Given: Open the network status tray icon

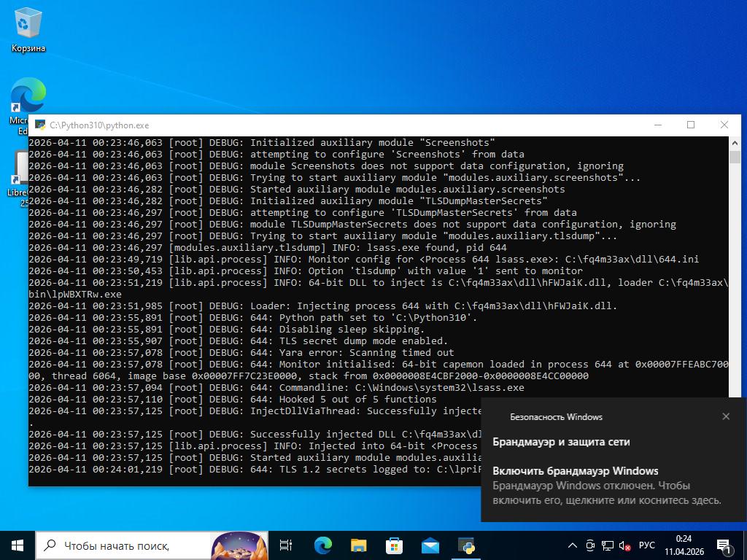Looking at the screenshot, I should (x=607, y=545).
